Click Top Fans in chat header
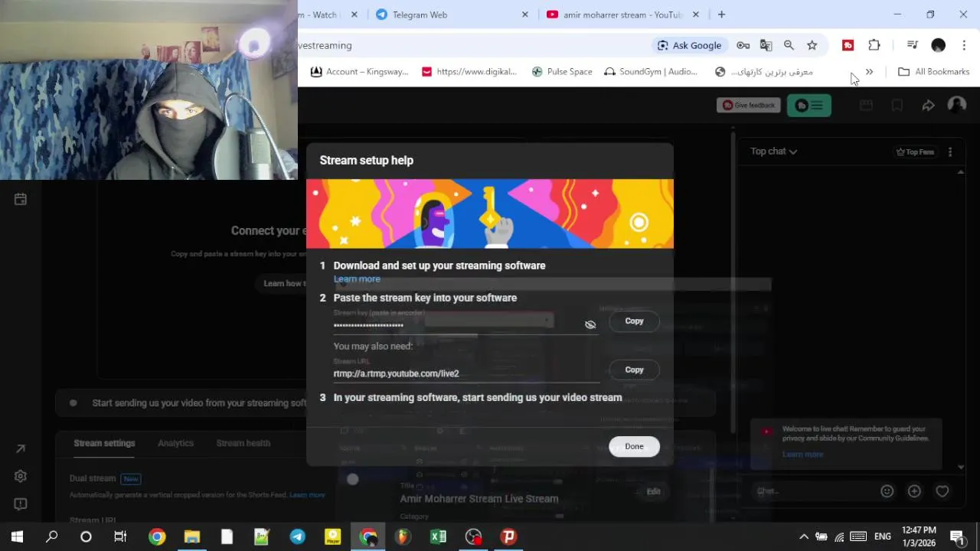Viewport: 980px width, 551px height. (916, 152)
